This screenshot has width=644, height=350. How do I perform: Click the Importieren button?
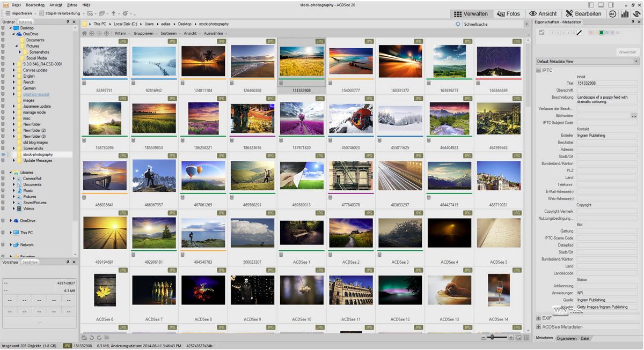pos(21,13)
